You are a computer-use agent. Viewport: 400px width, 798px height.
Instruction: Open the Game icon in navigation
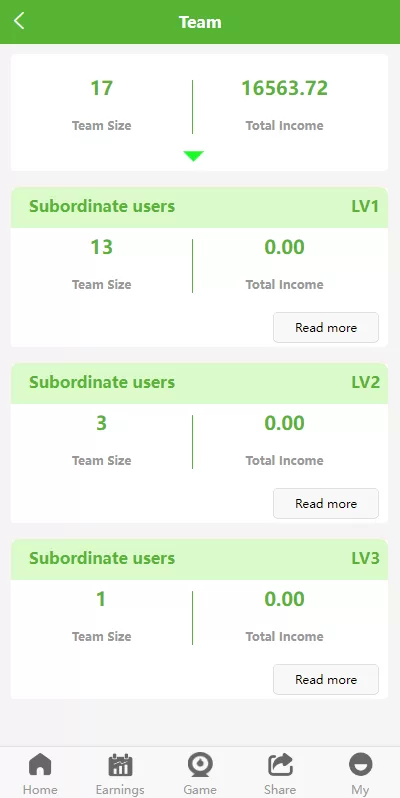200,765
